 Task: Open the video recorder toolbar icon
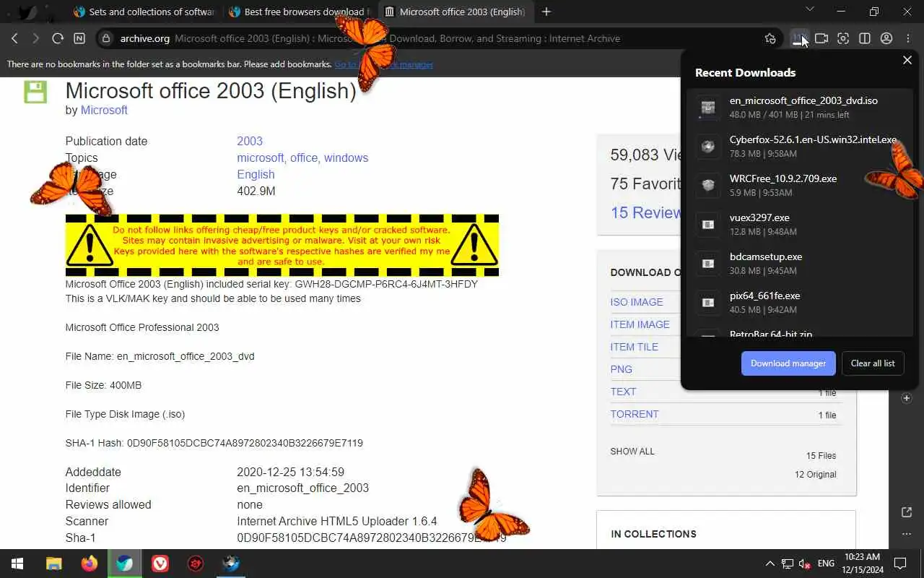(821, 38)
